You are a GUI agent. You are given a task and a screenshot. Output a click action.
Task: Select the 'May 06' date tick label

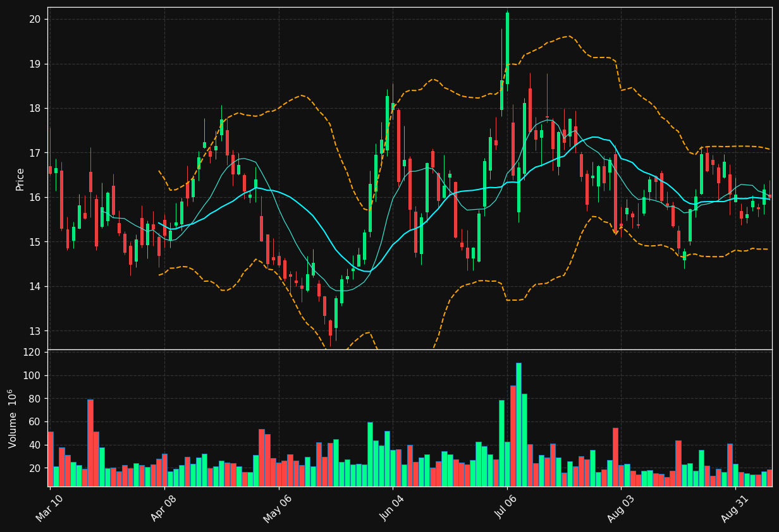(278, 509)
